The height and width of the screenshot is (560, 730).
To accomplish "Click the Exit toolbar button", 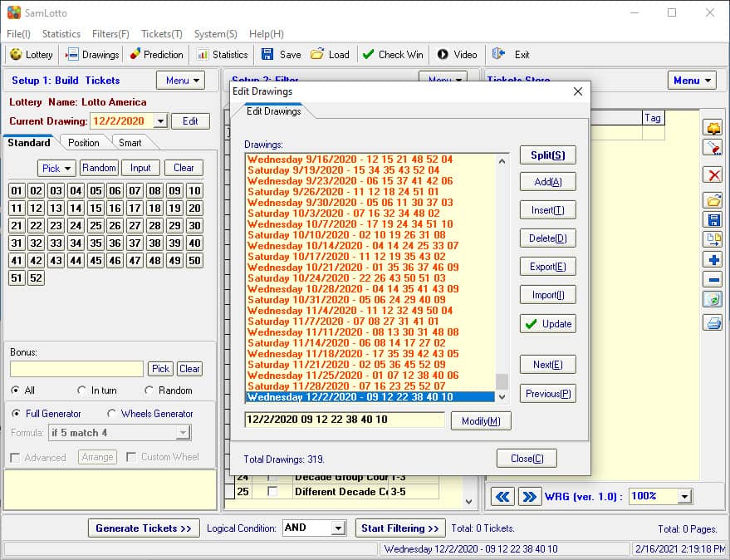I will 511,55.
